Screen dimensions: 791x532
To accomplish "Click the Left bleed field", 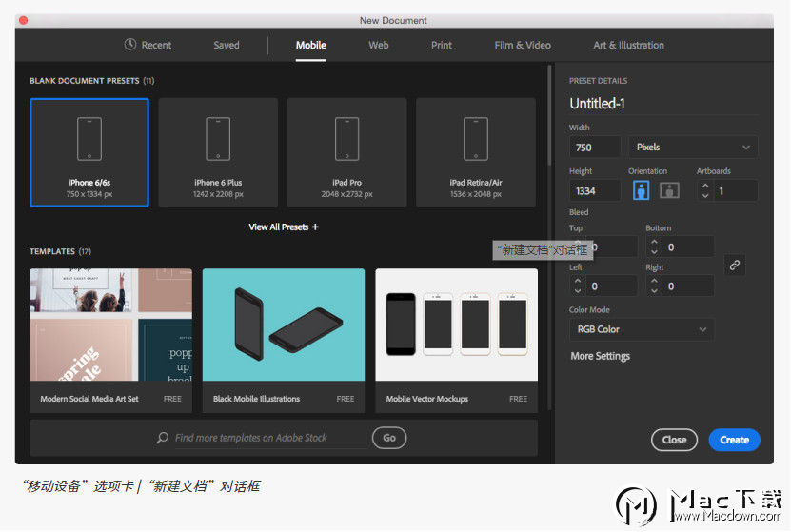I will (612, 286).
